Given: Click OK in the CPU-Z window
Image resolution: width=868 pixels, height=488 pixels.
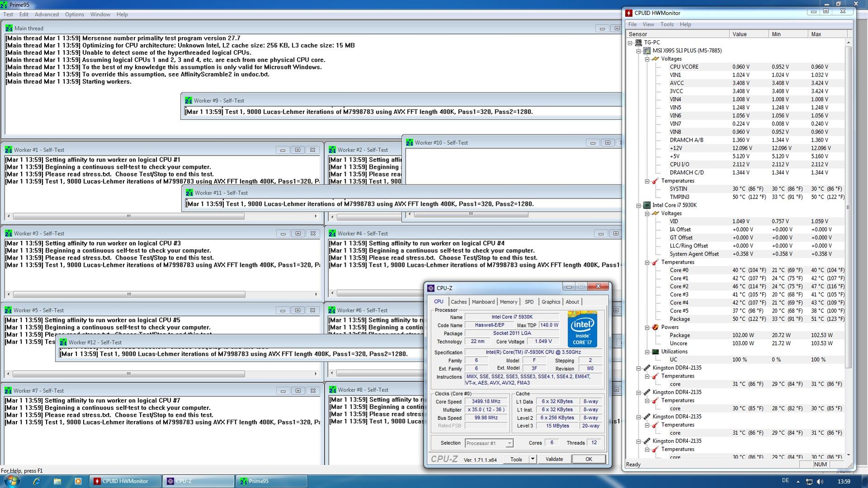Looking at the screenshot, I should [588, 459].
